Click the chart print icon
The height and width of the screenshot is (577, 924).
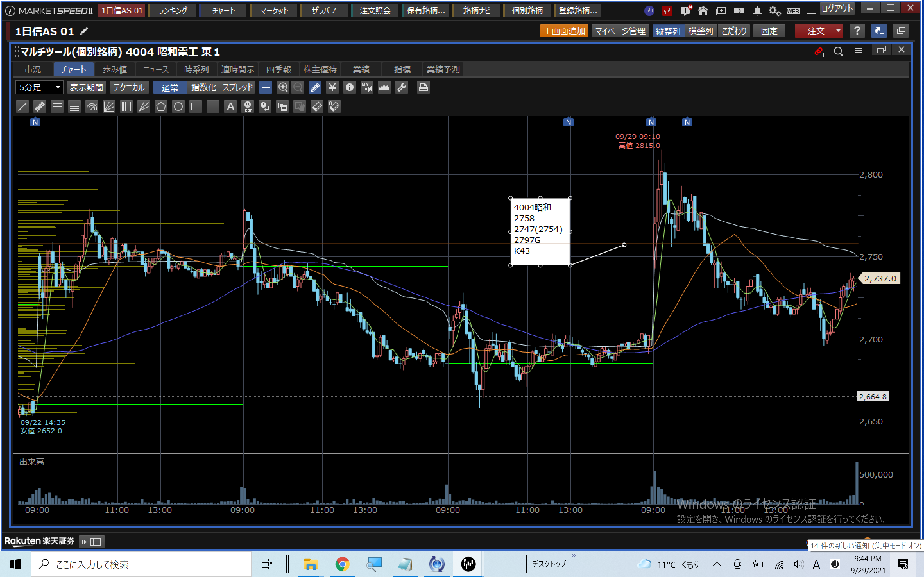[x=423, y=88]
